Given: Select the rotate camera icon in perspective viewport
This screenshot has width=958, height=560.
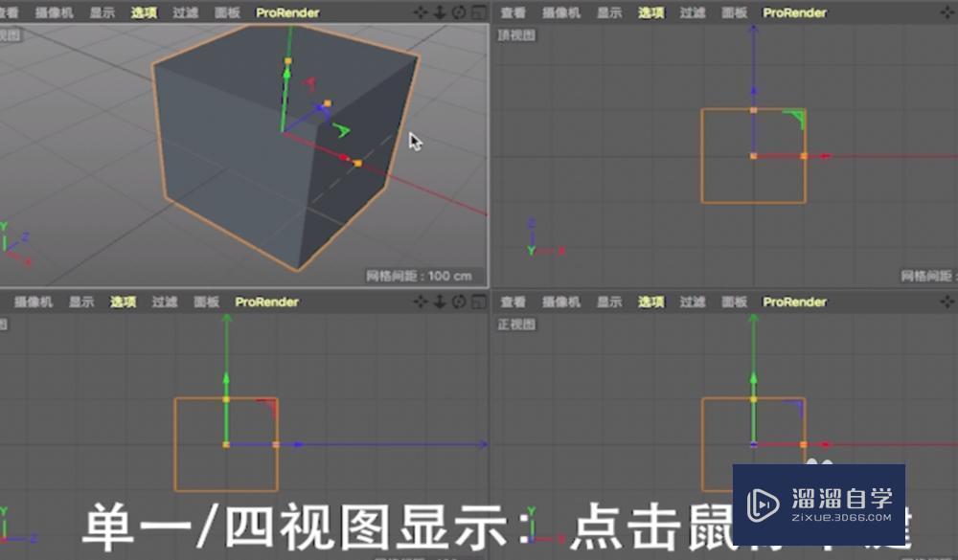Looking at the screenshot, I should point(459,12).
